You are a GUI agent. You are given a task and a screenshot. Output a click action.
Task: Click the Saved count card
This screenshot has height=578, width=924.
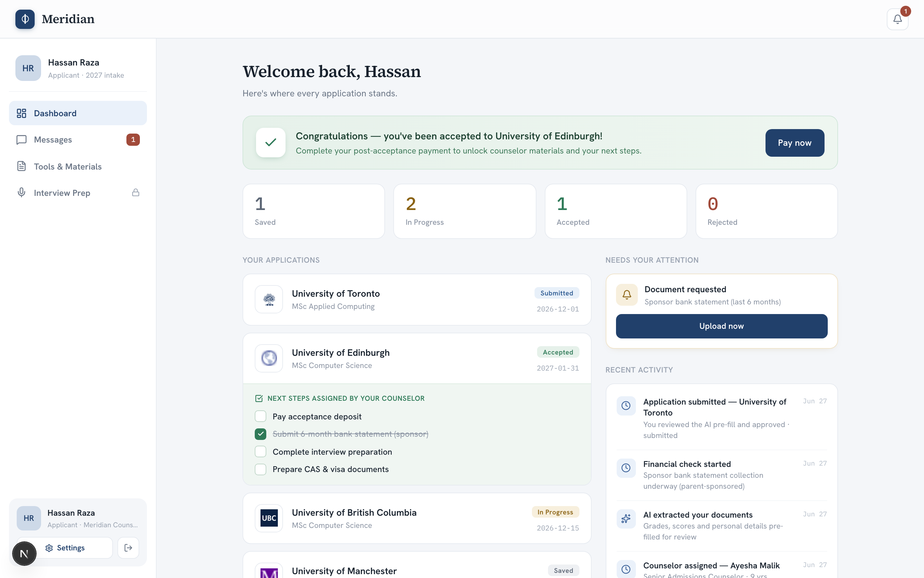point(313,211)
